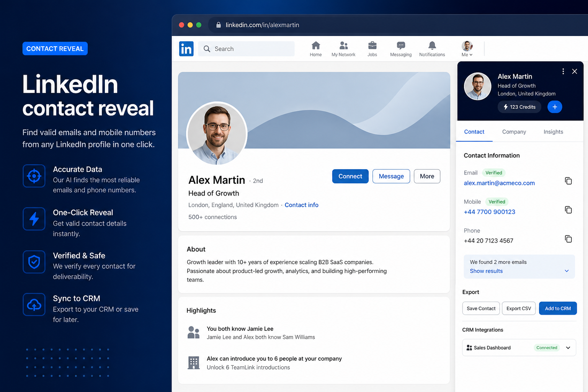Click Show results link

[x=486, y=271]
